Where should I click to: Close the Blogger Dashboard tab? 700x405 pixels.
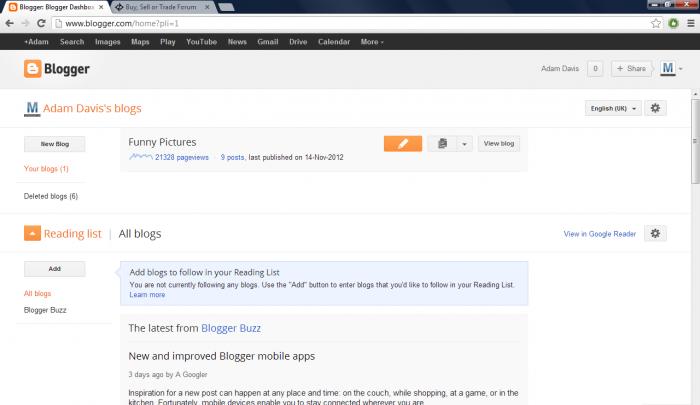101,7
